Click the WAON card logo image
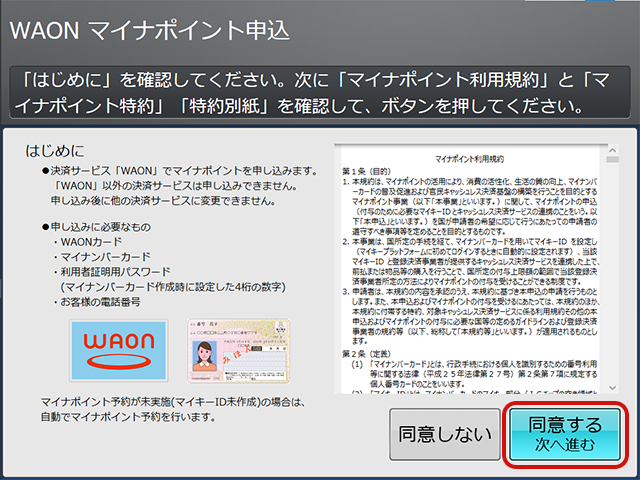The image size is (640, 480). [x=119, y=351]
